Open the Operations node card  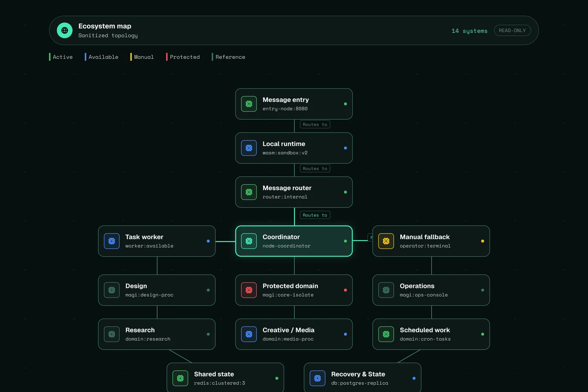point(431,290)
